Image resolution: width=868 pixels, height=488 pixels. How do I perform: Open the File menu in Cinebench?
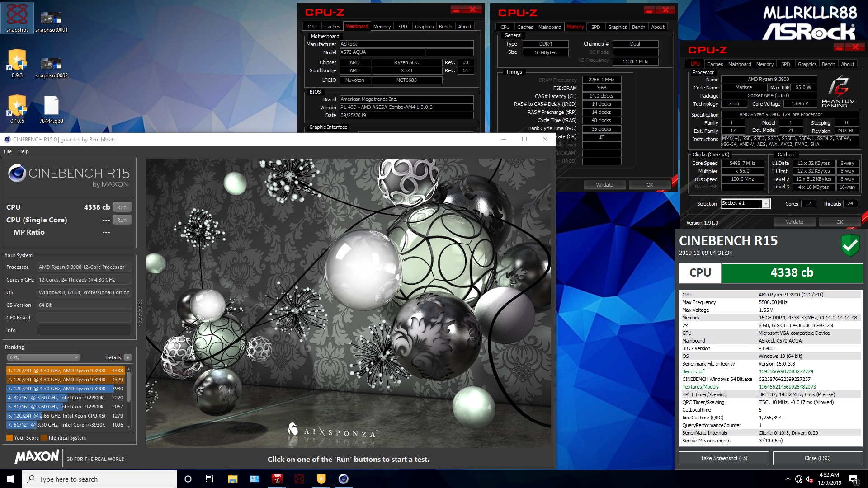(8, 151)
